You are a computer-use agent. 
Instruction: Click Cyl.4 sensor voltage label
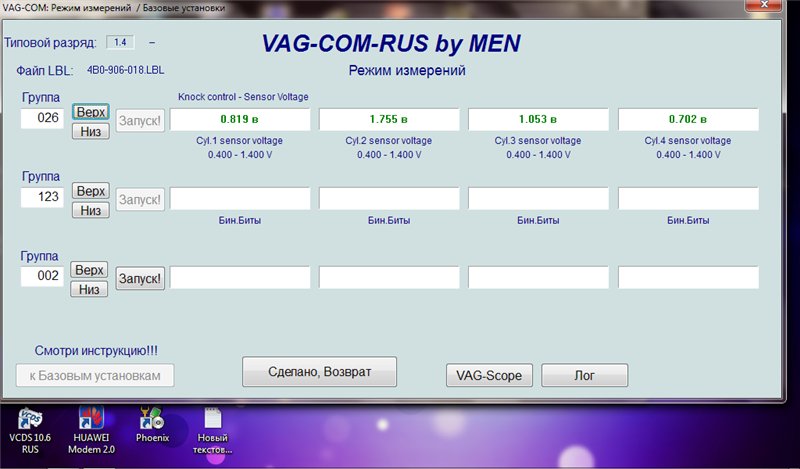pos(688,141)
